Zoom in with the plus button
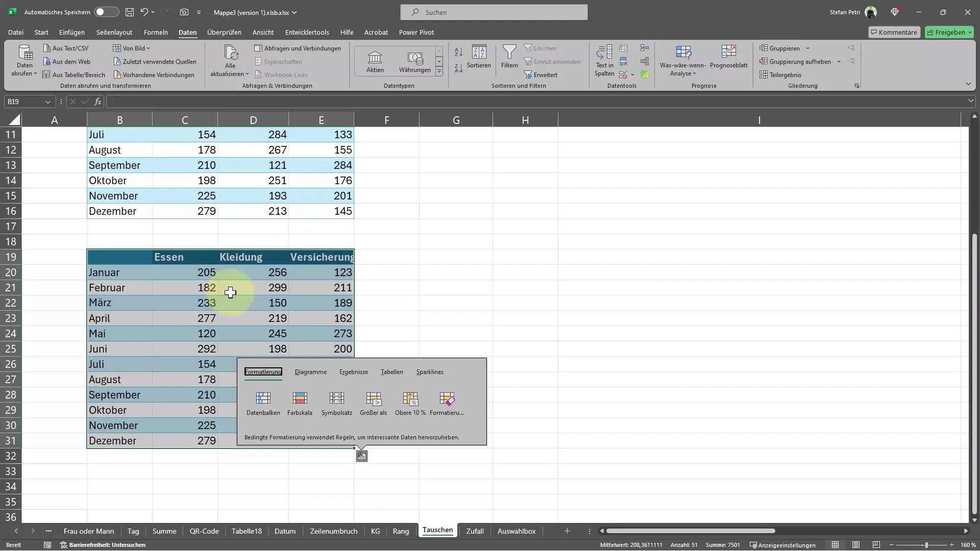980x551 pixels. 951,545
